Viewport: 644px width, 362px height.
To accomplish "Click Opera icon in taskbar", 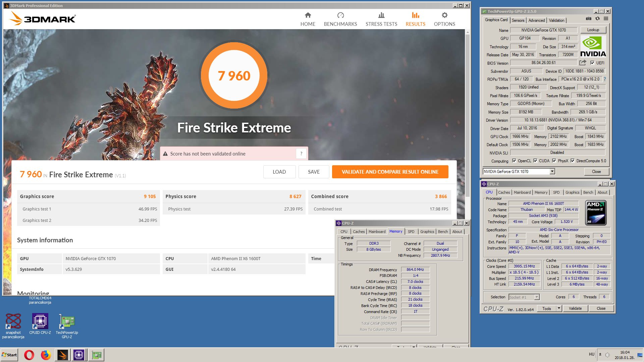I will (x=29, y=355).
